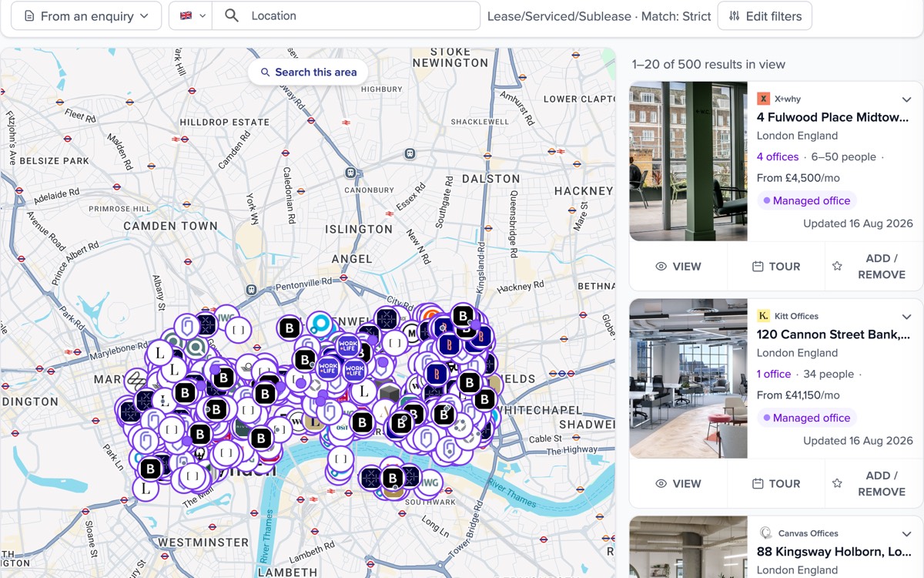
Task: Open the "88 Kingsway Holborn" listing title
Action: coord(835,552)
